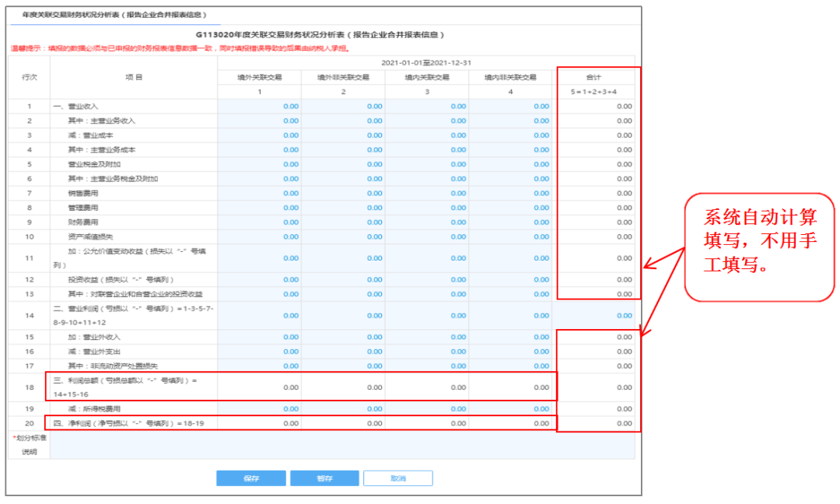This screenshot has height=504, width=840.
Task: Edit 主营业务税金及附加 境外关联交易 cell
Action: point(259,178)
